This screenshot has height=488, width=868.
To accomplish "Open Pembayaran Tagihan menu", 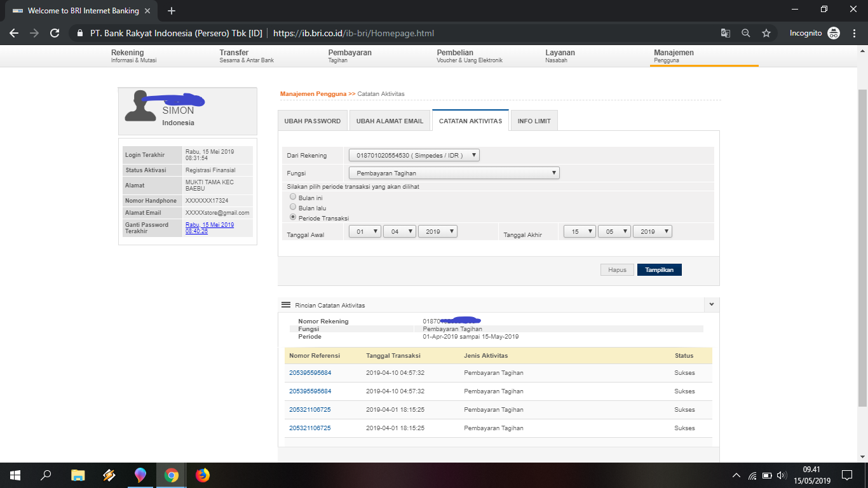I will click(350, 56).
